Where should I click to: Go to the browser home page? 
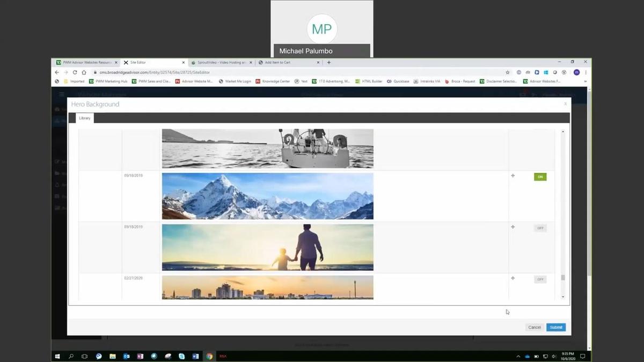coord(84,72)
